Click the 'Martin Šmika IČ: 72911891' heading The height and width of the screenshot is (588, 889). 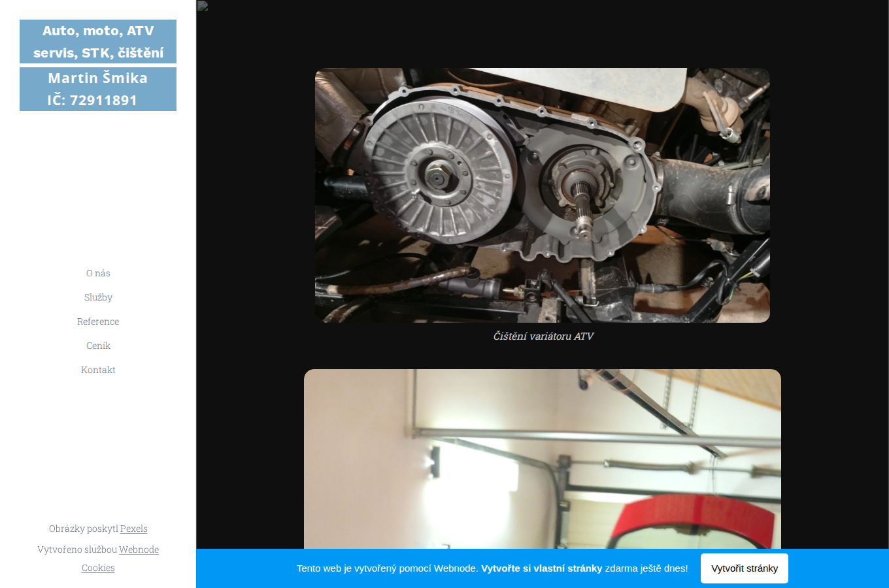98,89
